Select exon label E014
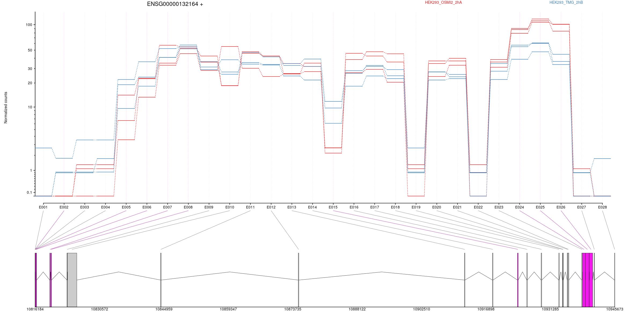This screenshot has width=644, height=322. pos(312,207)
